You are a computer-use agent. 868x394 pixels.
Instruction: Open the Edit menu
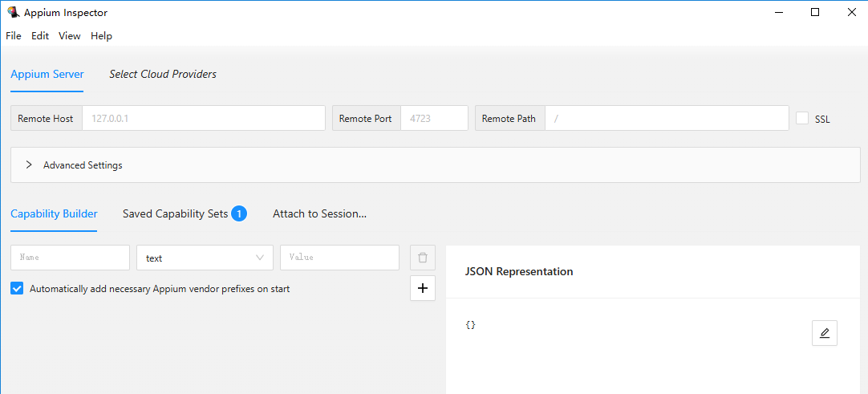40,36
